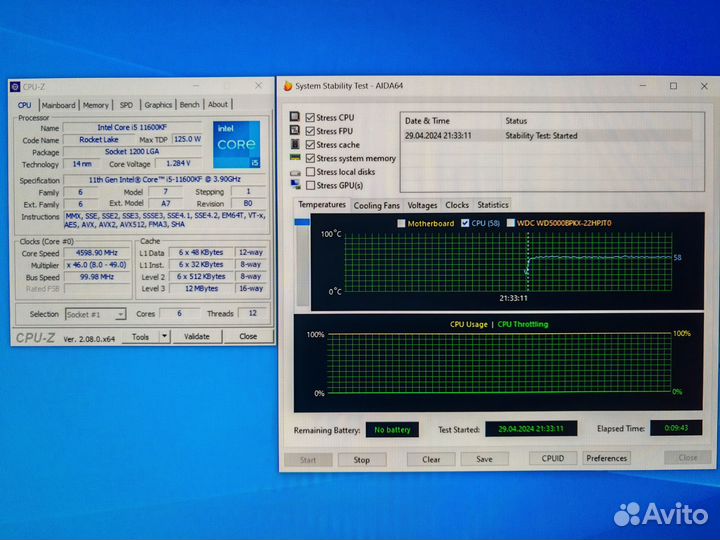Select the CPU tab in CPU-Z
Screen dimensions: 720x540
24,105
